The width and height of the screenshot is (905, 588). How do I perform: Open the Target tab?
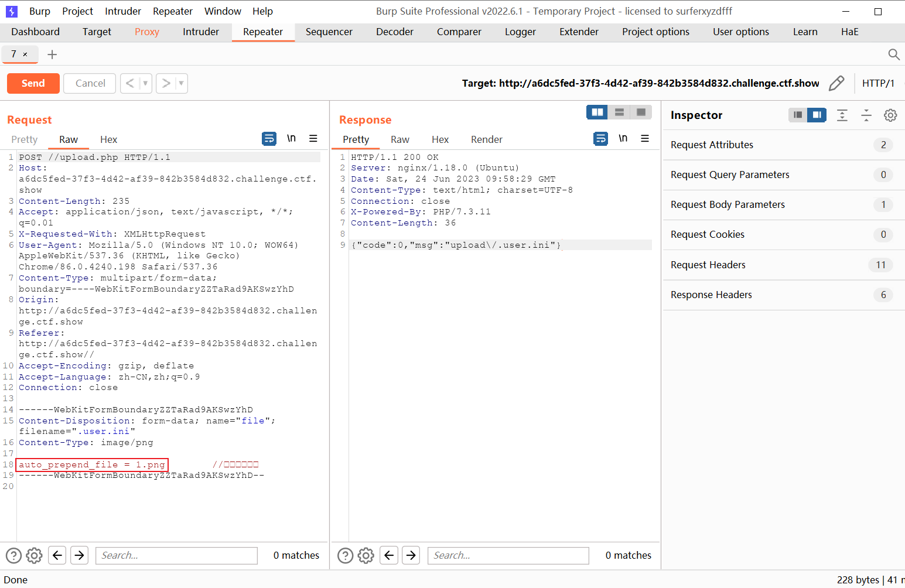[x=97, y=32]
